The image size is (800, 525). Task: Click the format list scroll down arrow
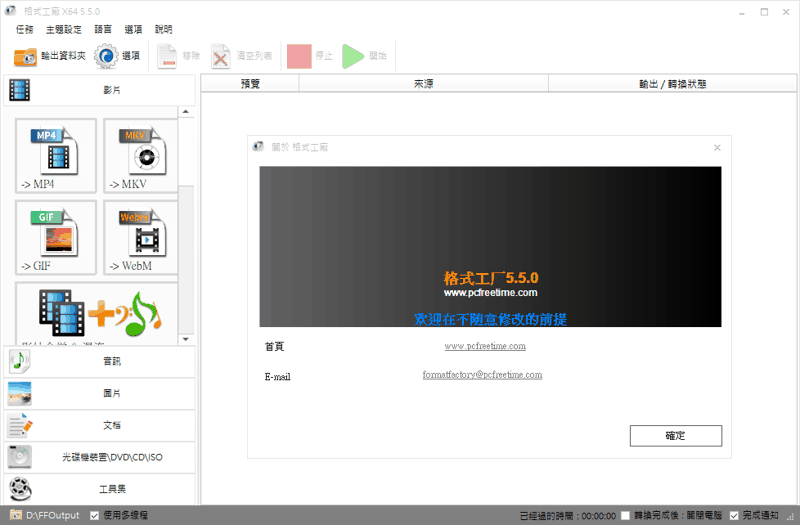[186, 339]
